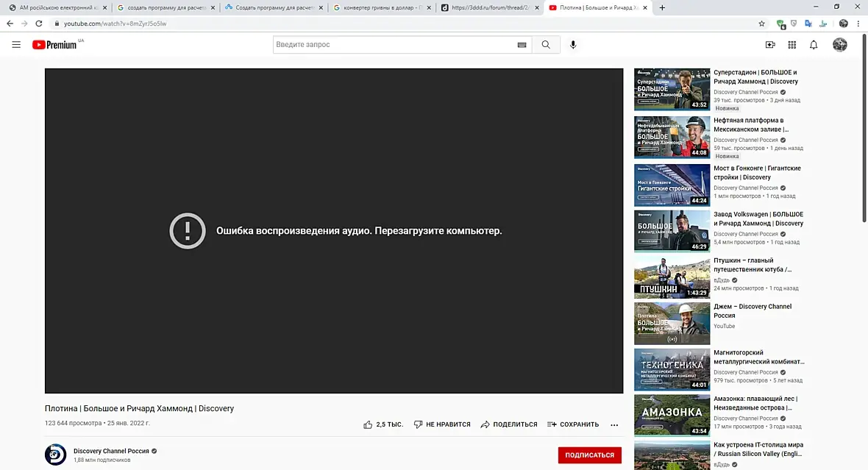Open the Create video camera icon
868x470 pixels.
click(x=770, y=45)
